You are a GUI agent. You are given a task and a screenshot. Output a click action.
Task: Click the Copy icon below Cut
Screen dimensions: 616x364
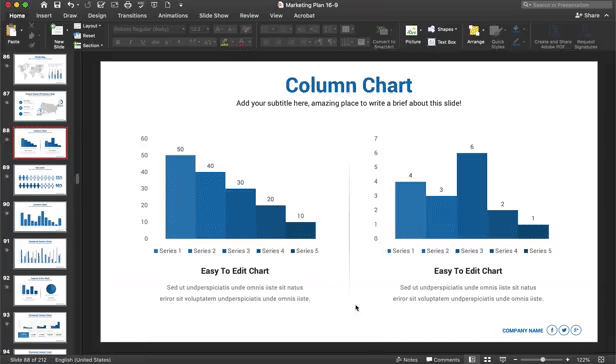click(31, 36)
